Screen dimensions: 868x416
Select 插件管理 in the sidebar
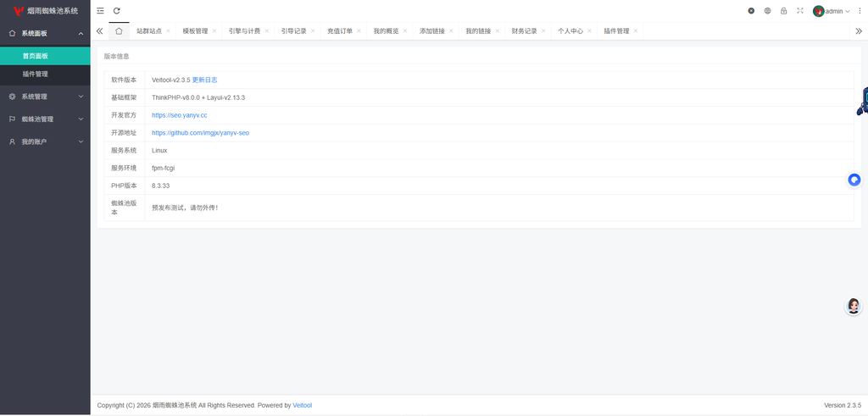pyautogui.click(x=45, y=74)
